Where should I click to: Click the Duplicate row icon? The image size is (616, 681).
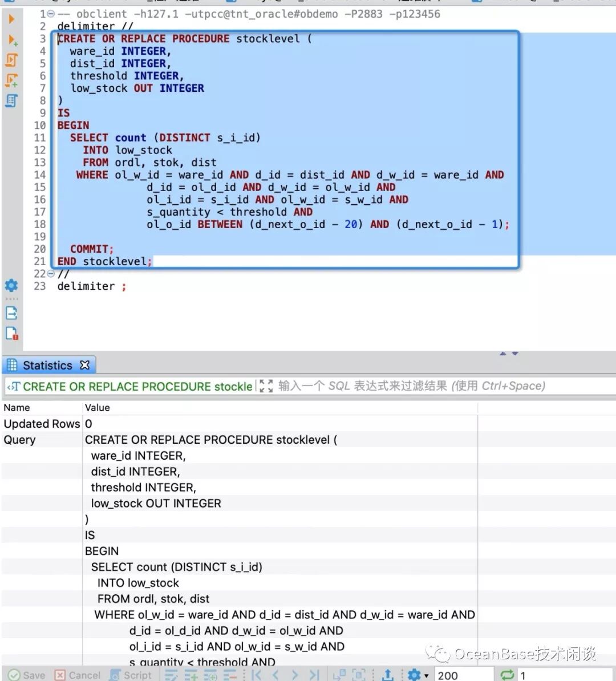[210, 675]
